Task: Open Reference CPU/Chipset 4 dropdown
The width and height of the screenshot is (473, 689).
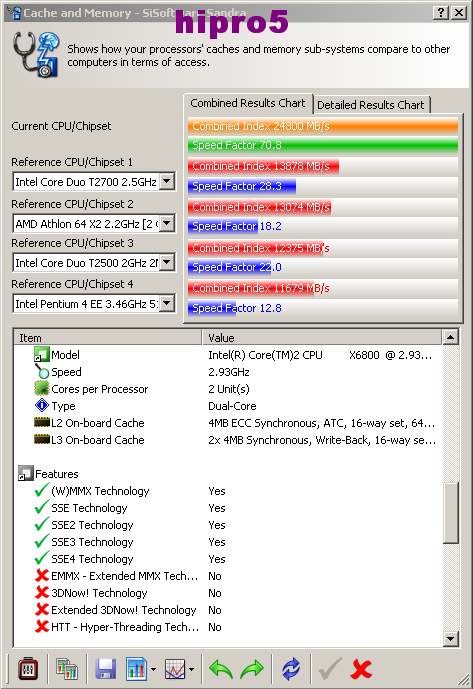Action: 167,303
